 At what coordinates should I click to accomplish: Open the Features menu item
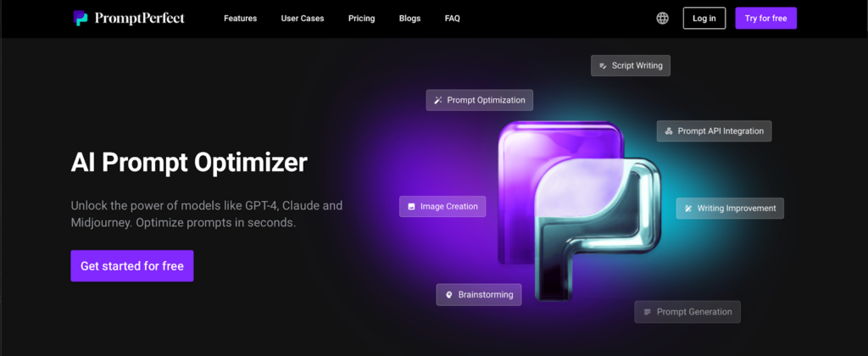coord(240,19)
